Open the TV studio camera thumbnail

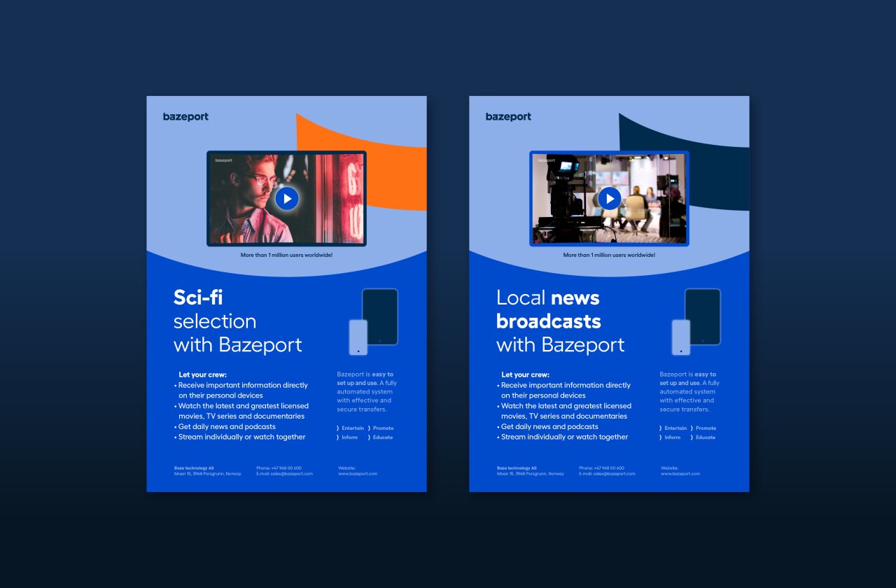click(609, 198)
